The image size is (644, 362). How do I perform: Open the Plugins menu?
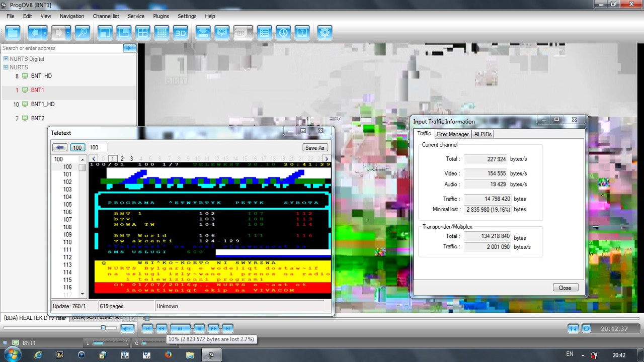161,16
